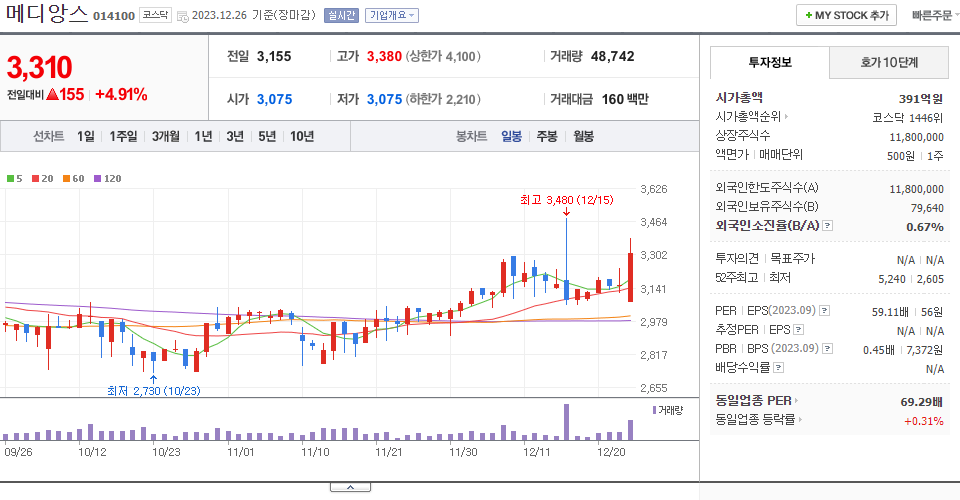Click the 코스닥 market badge

click(156, 15)
